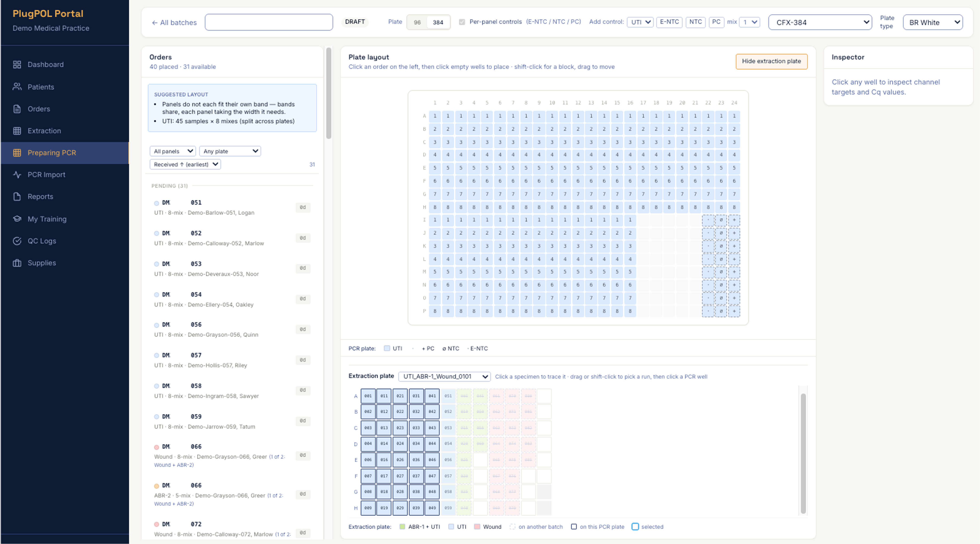Add a PC control

point(716,22)
